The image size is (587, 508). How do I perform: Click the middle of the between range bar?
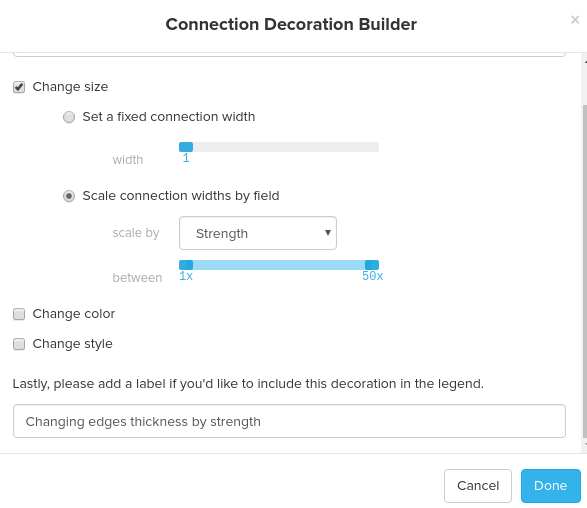coord(279,265)
